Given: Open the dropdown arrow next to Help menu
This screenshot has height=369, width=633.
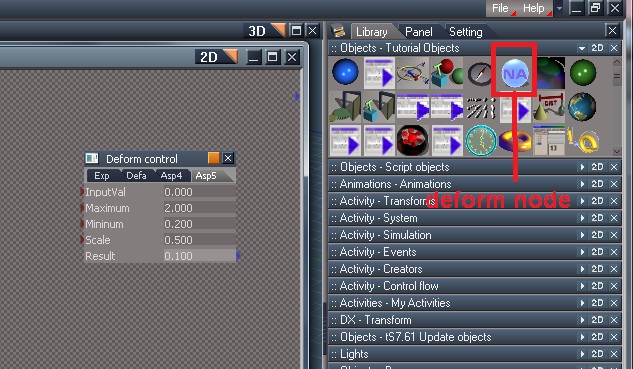Looking at the screenshot, I should tap(559, 8).
